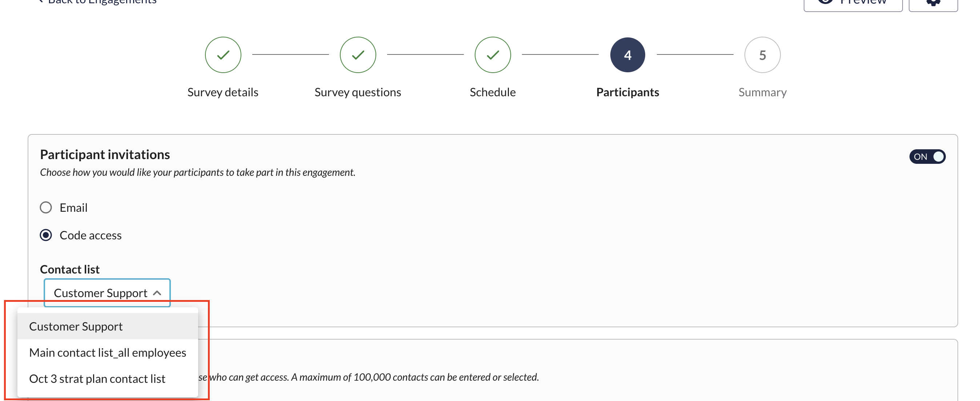Click the Survey questions checkmark step icon
Image resolution: width=980 pixels, height=401 pixels.
coord(358,55)
